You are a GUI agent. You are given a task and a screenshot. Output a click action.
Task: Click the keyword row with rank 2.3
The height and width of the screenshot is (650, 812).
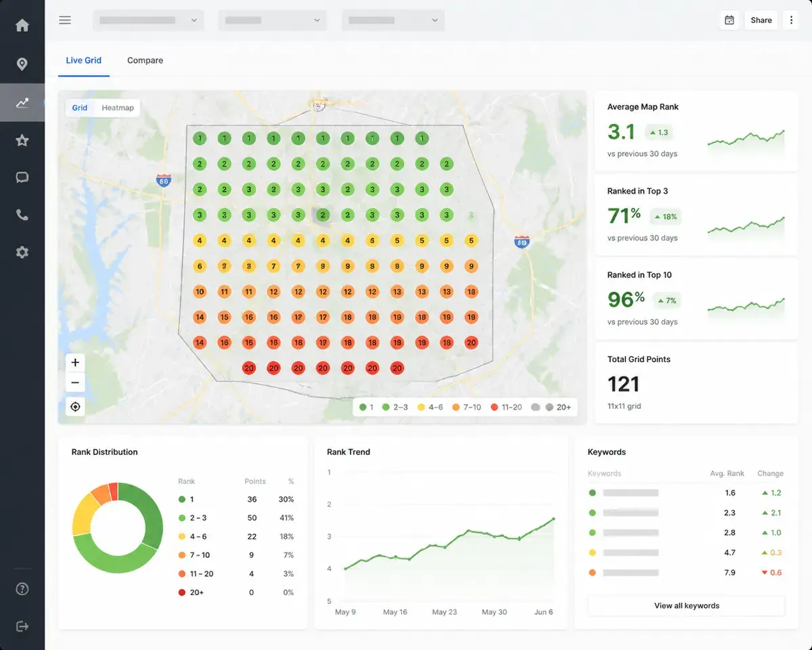686,513
